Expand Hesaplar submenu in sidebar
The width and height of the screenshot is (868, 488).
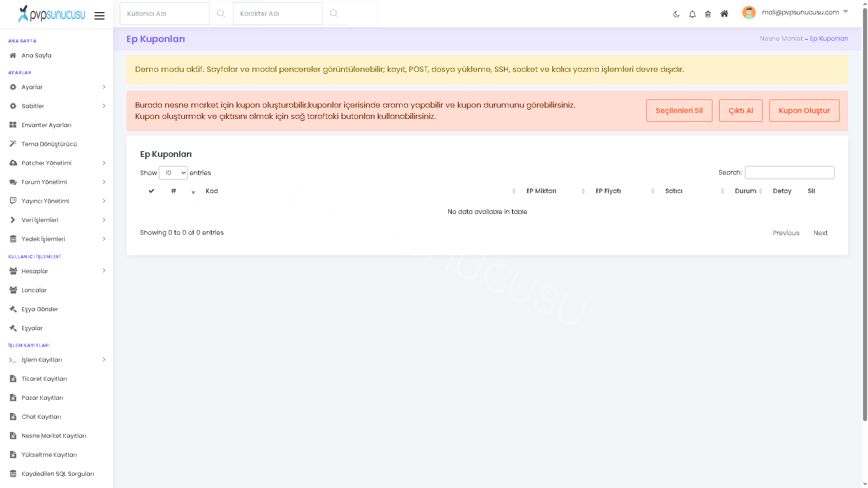click(x=57, y=271)
